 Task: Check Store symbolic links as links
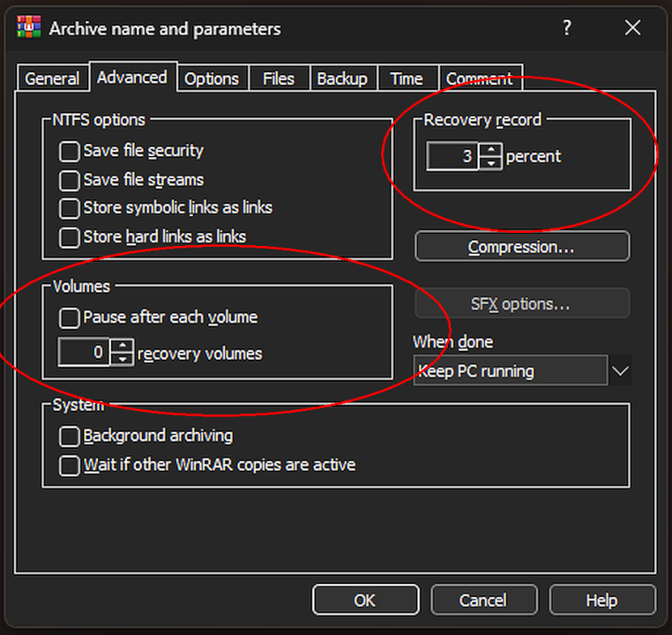coord(70,209)
